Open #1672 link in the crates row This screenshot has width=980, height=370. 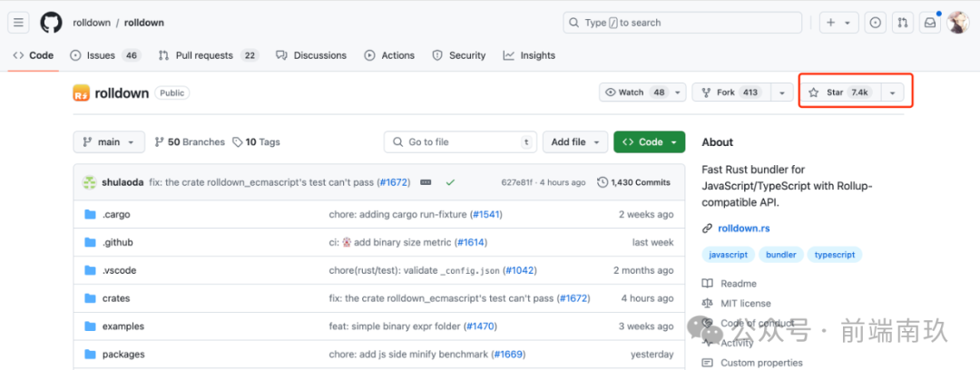point(573,298)
